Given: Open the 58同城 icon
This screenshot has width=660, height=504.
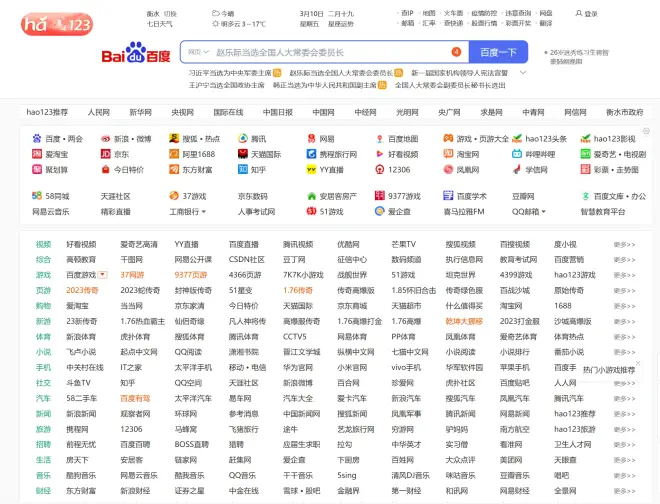Looking at the screenshot, I should (37, 196).
